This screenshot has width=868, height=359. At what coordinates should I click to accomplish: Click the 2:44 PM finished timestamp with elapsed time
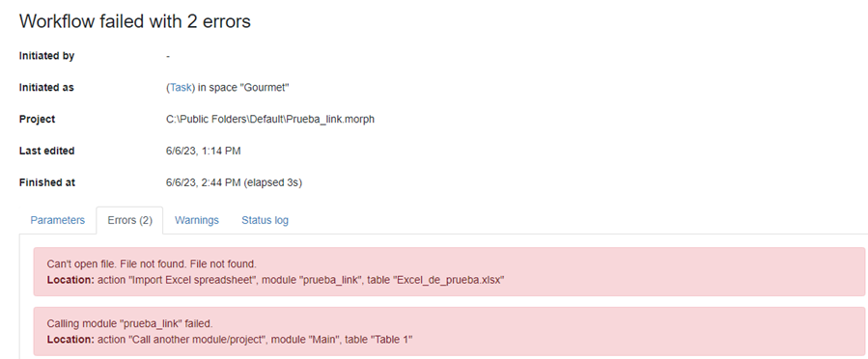(x=235, y=182)
